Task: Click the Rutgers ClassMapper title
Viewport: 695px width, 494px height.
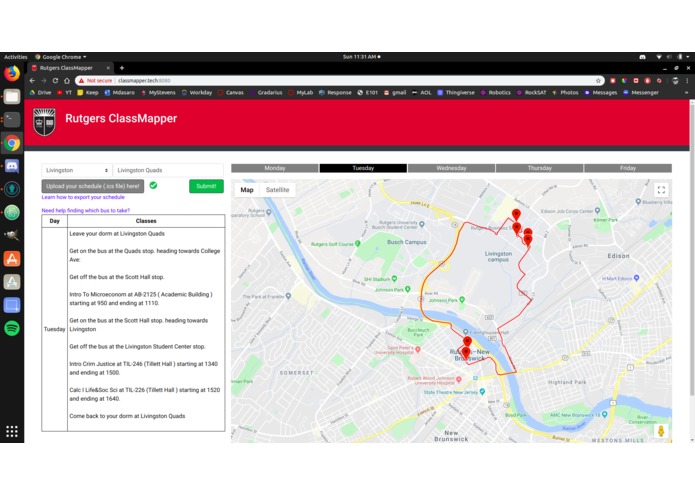Action: 121,118
